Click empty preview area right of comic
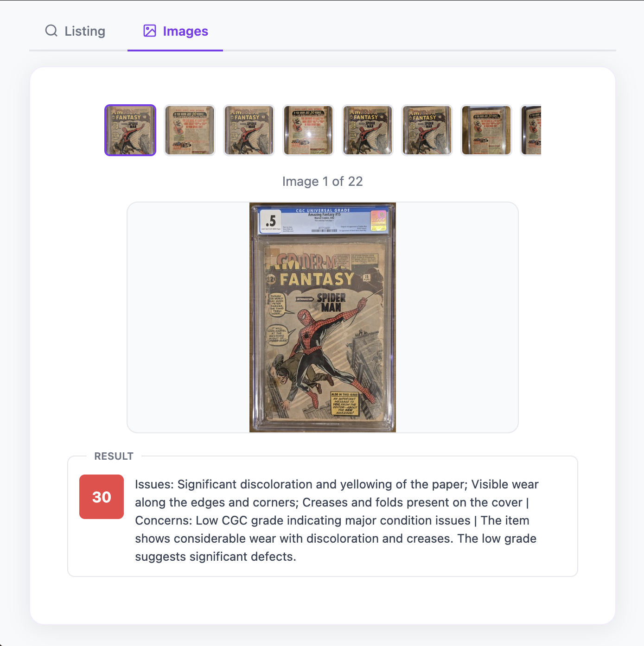 (x=457, y=317)
